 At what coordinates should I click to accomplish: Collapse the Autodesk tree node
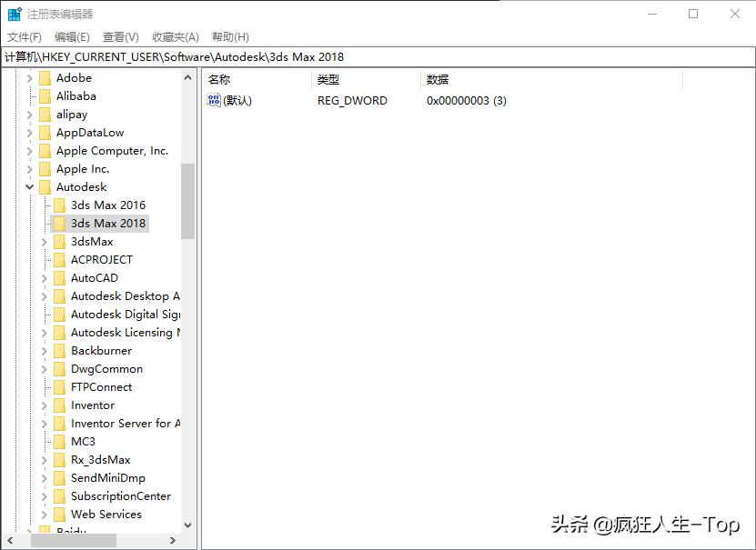(x=28, y=186)
